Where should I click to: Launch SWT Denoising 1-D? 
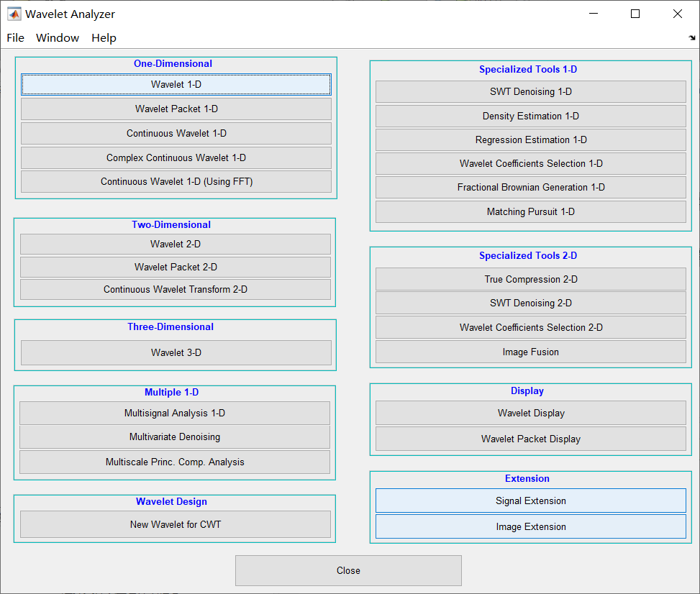pyautogui.click(x=530, y=91)
